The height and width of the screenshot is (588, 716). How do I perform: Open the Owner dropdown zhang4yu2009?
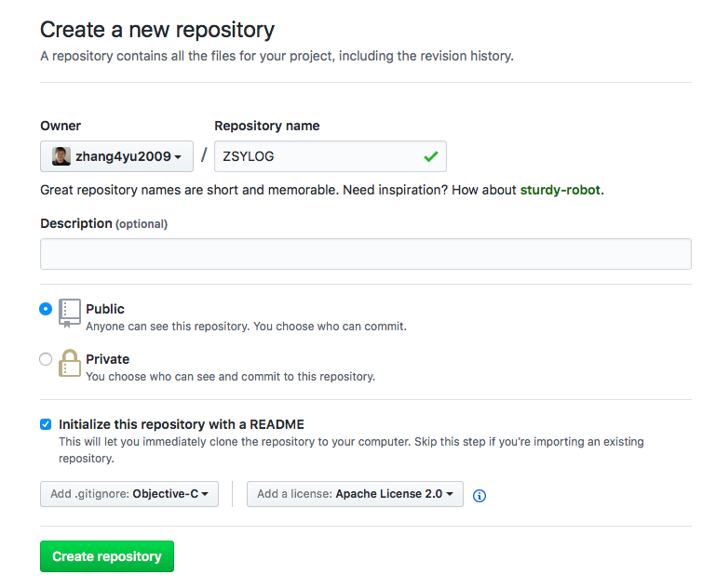pos(117,156)
